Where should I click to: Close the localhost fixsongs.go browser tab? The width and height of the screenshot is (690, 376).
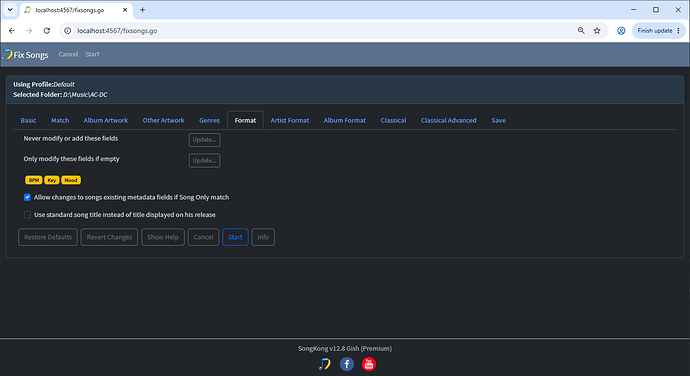(125, 10)
